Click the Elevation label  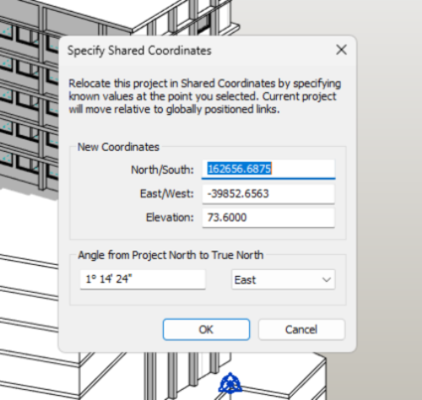170,218
